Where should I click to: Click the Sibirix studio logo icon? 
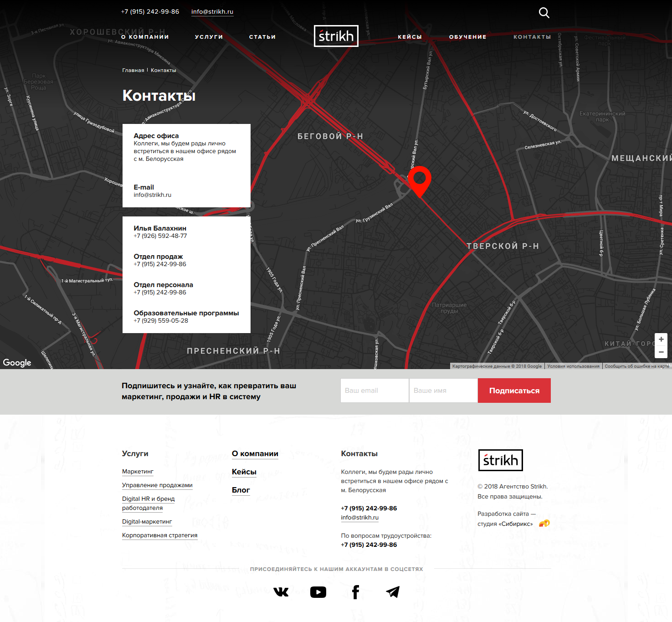544,524
